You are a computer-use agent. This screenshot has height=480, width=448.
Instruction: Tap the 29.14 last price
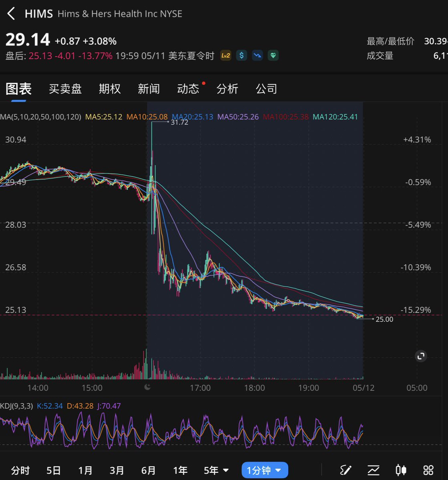pos(28,40)
